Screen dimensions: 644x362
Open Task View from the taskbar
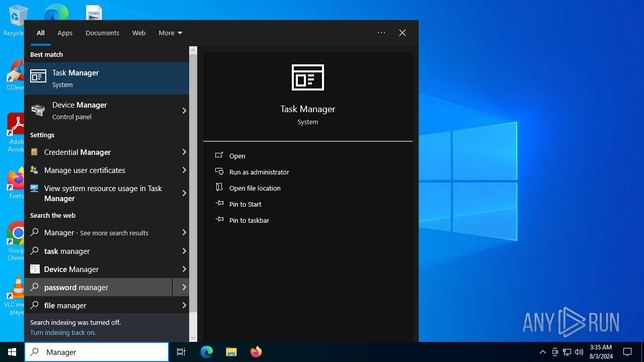coord(181,352)
